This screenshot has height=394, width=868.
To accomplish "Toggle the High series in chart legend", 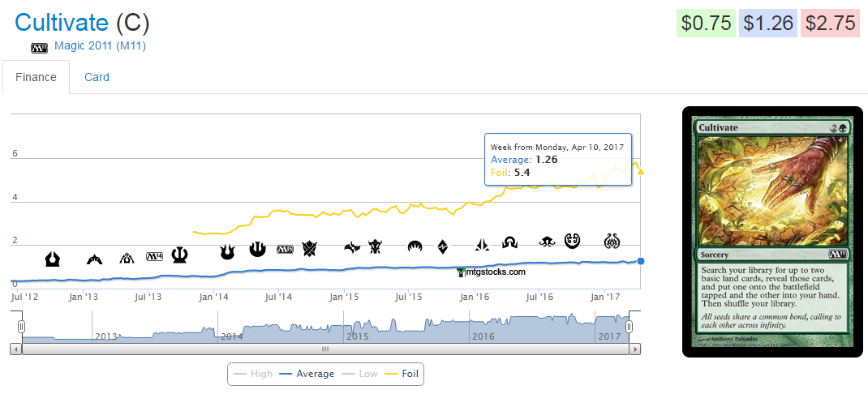I will coord(254,374).
